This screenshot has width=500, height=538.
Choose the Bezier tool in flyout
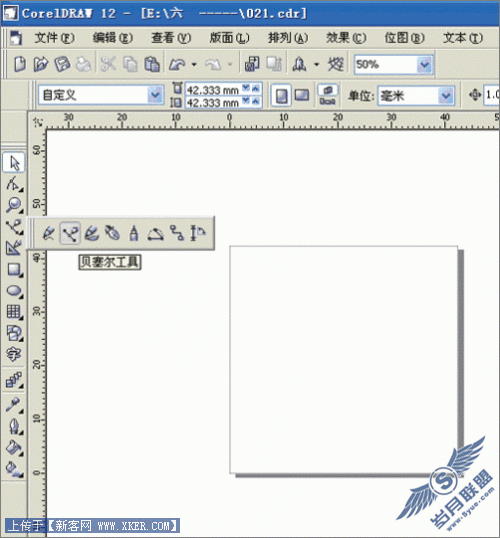pos(70,233)
